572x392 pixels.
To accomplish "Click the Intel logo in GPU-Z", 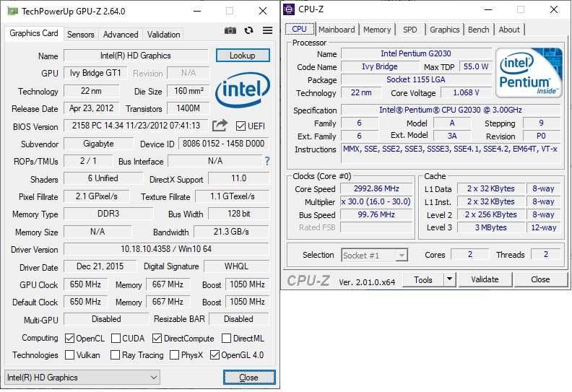I will 243,90.
